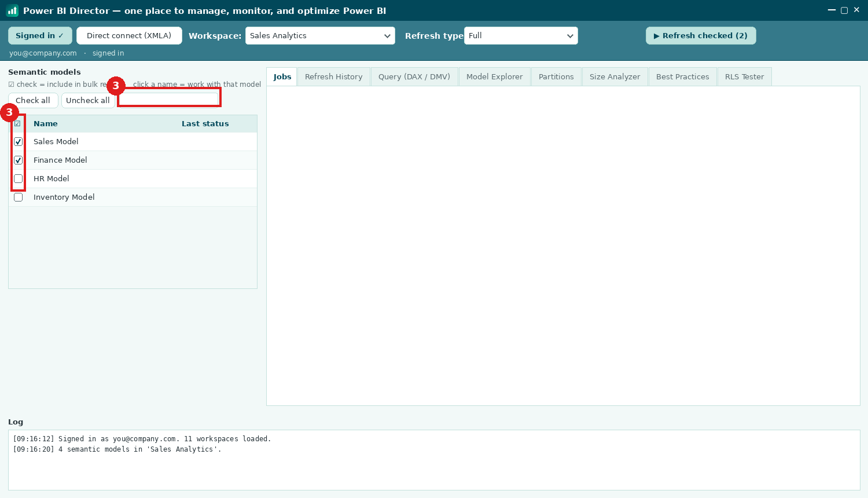The height and width of the screenshot is (498, 868).
Task: Go to Query (DAX / DMV) tab
Action: tap(414, 76)
